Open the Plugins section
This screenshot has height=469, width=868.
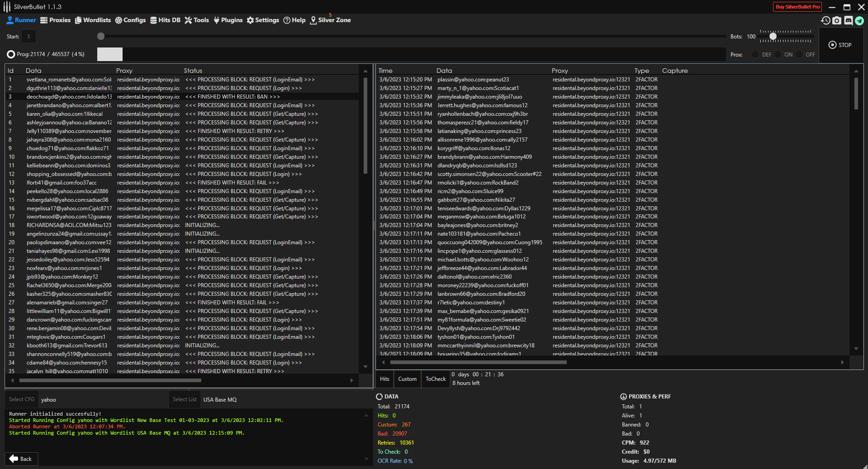[x=228, y=20]
